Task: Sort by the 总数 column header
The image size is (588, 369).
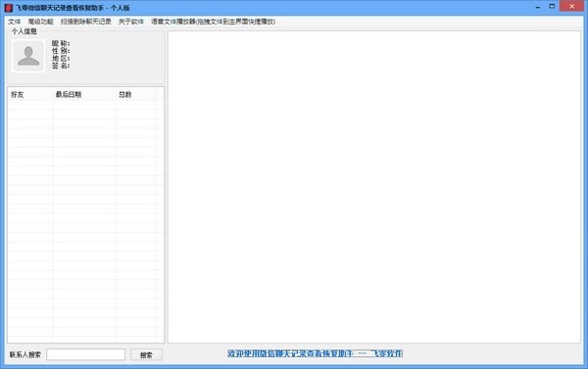Action: [136, 94]
